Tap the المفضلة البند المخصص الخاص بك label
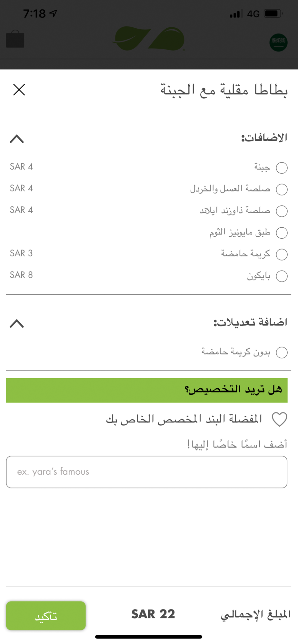 pyautogui.click(x=184, y=419)
